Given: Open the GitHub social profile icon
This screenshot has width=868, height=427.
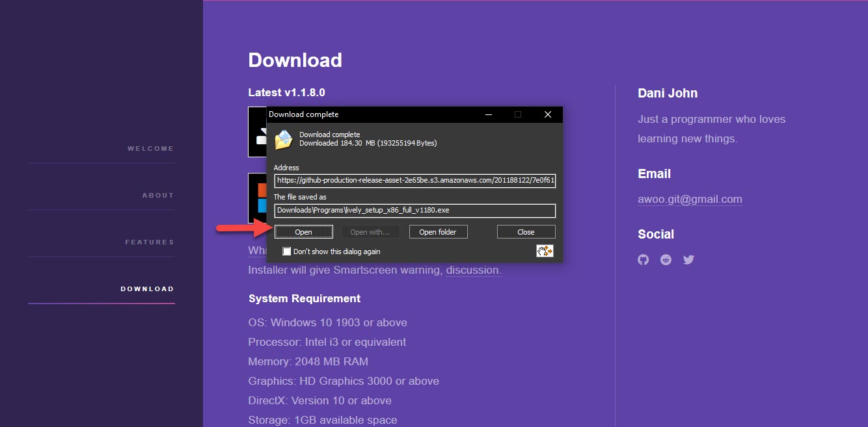Looking at the screenshot, I should click(x=644, y=260).
